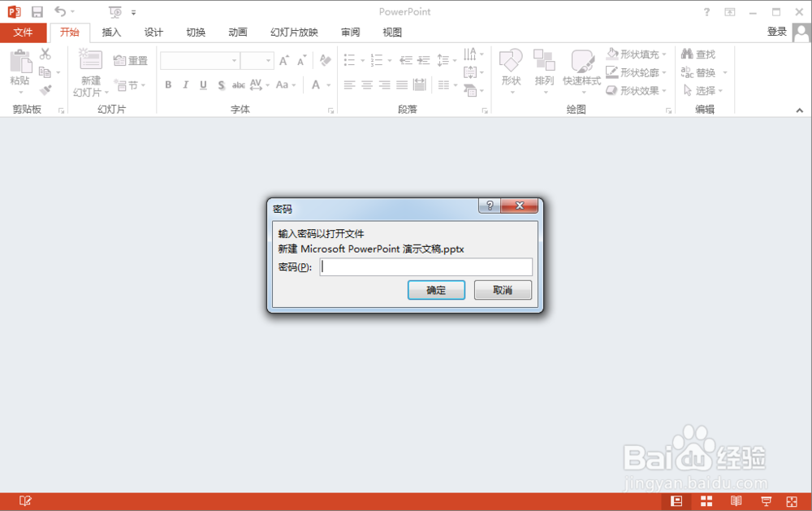812x511 pixels.
Task: Click the Numbering list icon
Action: pyautogui.click(x=377, y=60)
